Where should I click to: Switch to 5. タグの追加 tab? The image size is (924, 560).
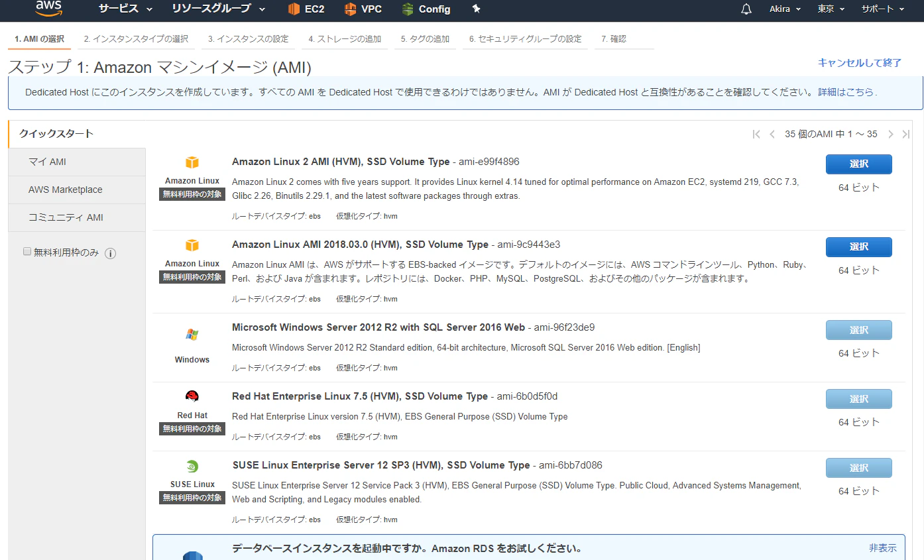(425, 39)
